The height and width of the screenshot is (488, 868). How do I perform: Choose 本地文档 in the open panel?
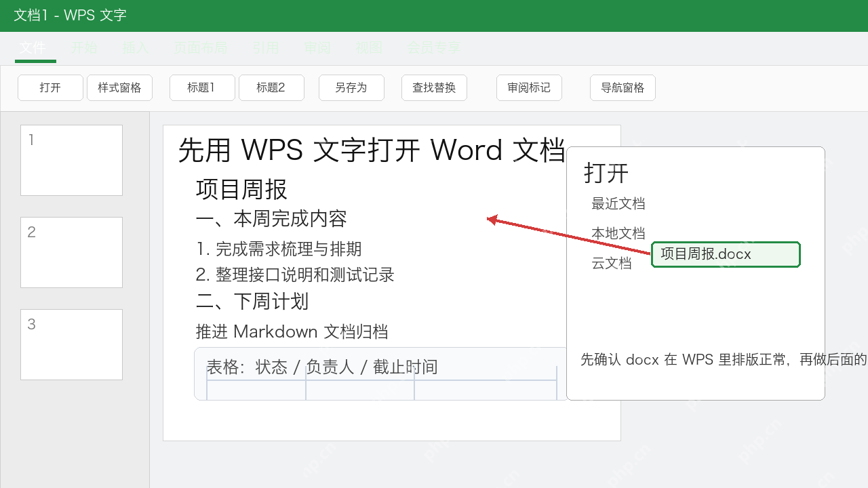click(618, 233)
